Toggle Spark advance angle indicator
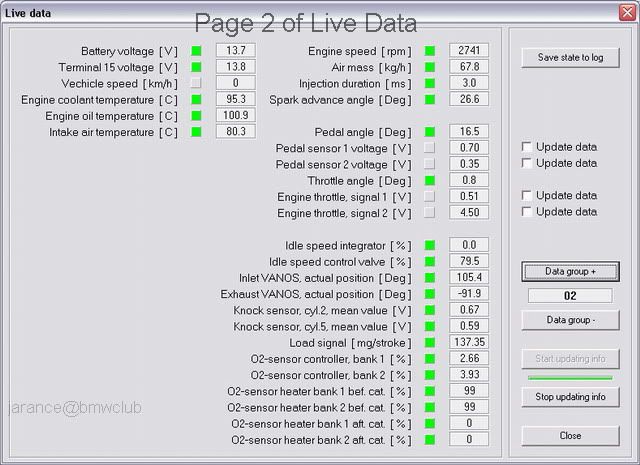Screen dimensions: 640x465 point(430,99)
